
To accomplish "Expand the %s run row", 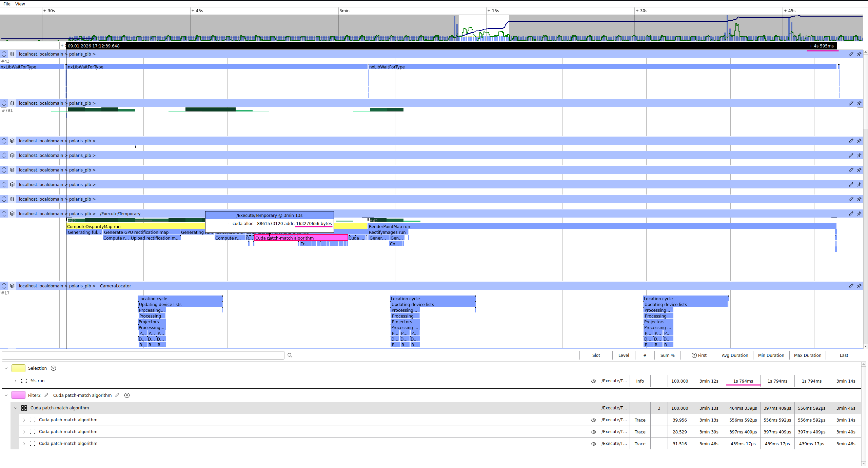I will point(16,381).
